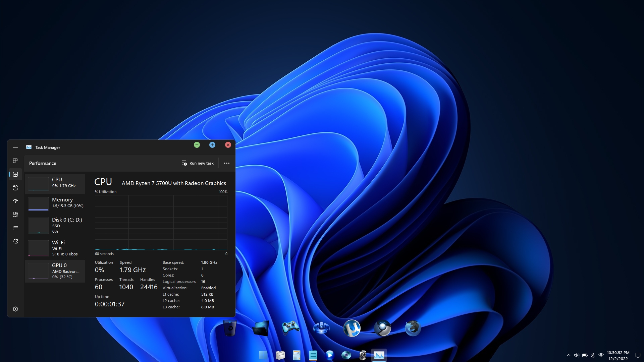The image size is (644, 362).
Task: Open the Services page icon
Action: (15, 241)
